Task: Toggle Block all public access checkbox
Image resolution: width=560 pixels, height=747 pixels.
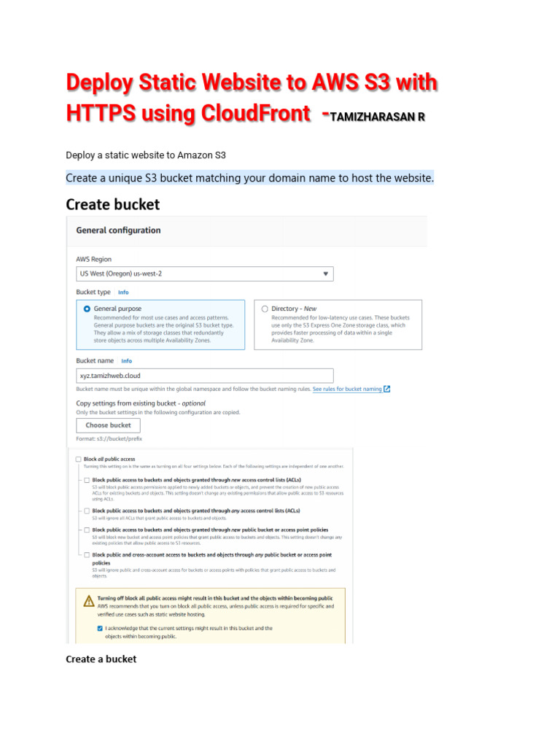Action: [x=79, y=460]
